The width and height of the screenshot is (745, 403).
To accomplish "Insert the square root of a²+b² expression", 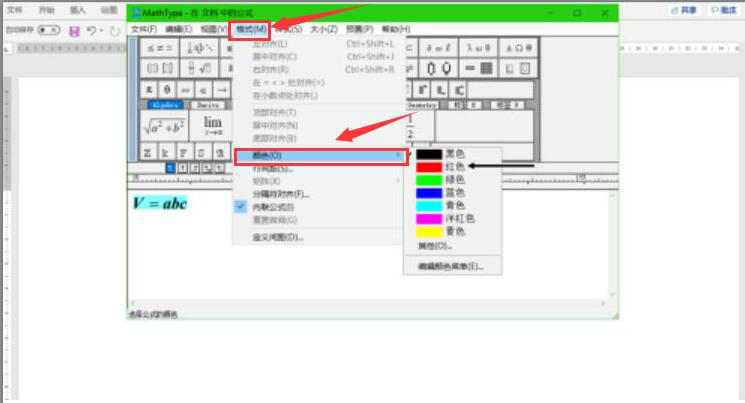I will point(164,126).
